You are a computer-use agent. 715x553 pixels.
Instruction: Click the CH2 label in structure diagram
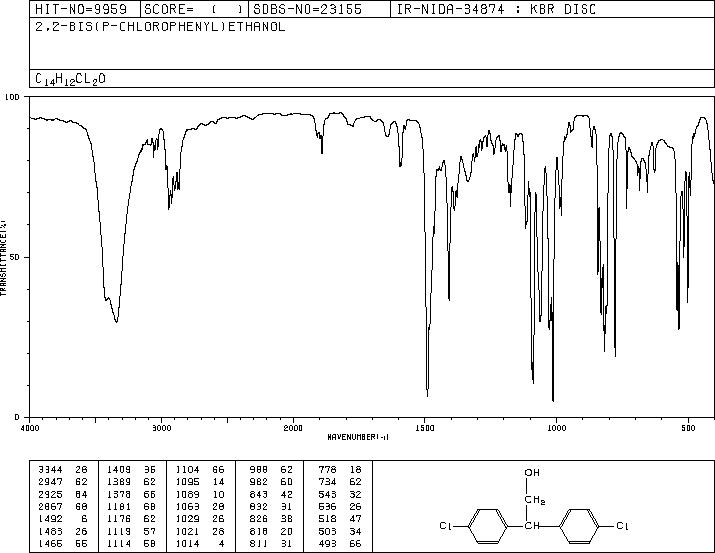coord(535,500)
